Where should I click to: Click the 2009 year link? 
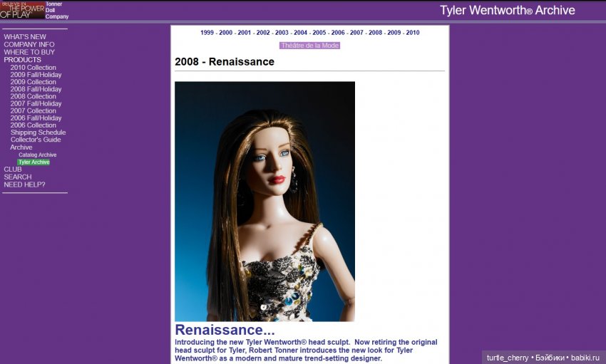pos(394,33)
